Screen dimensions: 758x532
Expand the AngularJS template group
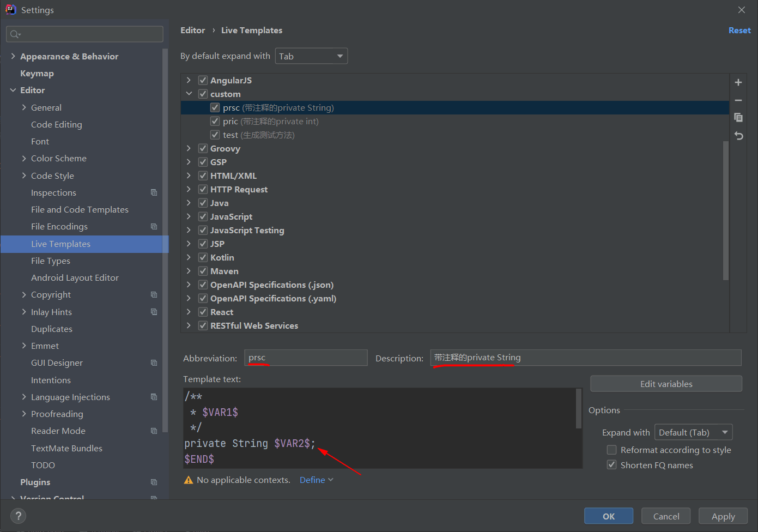pos(189,80)
